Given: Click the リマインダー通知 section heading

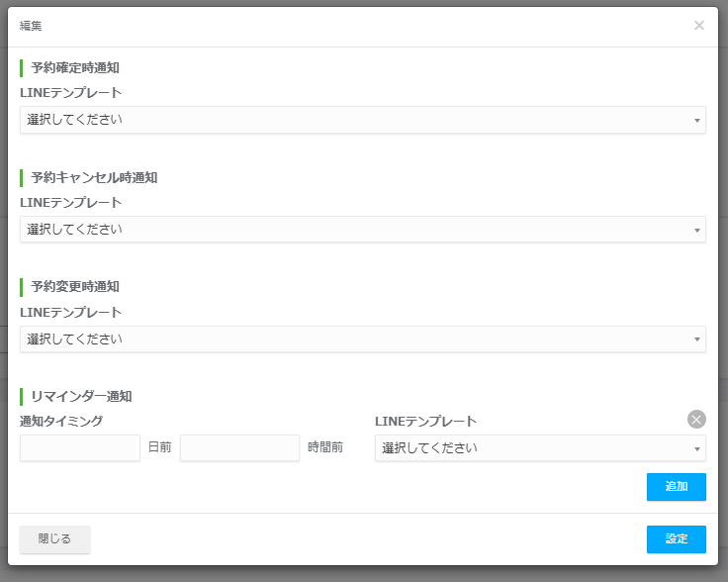Looking at the screenshot, I should point(81,396).
